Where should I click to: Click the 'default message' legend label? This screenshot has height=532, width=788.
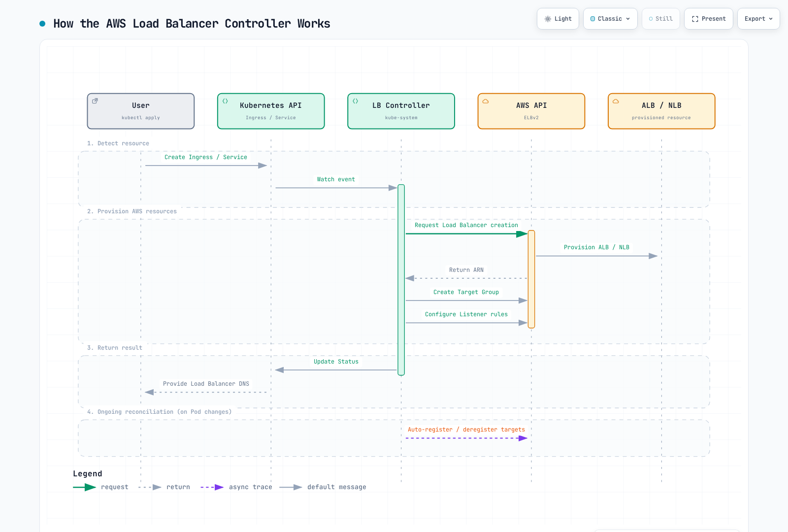click(337, 487)
